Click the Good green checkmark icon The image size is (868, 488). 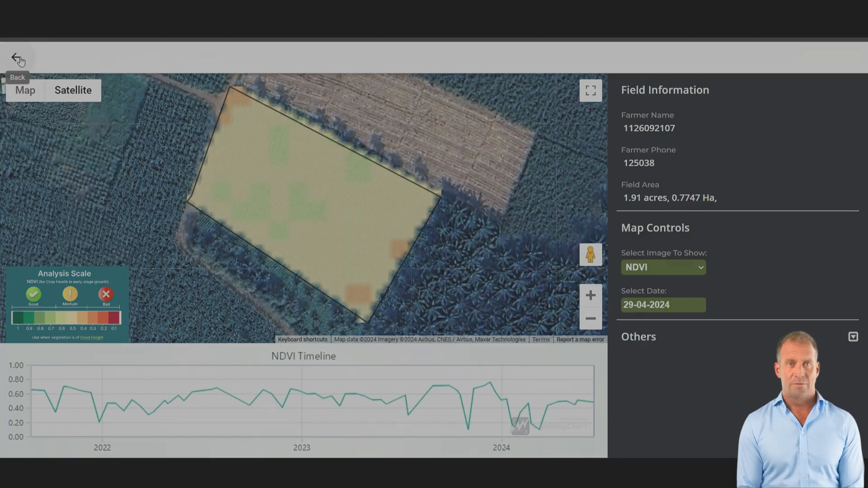tap(33, 294)
